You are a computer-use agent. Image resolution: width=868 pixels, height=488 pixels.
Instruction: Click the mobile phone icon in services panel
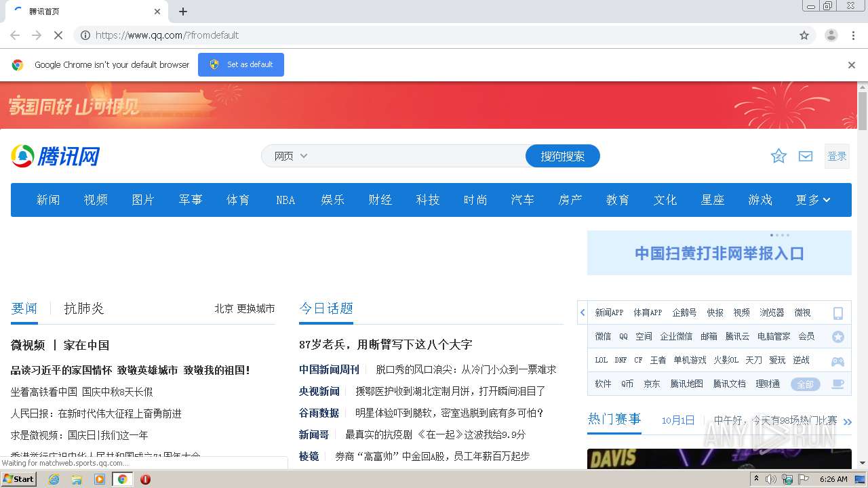[838, 313]
